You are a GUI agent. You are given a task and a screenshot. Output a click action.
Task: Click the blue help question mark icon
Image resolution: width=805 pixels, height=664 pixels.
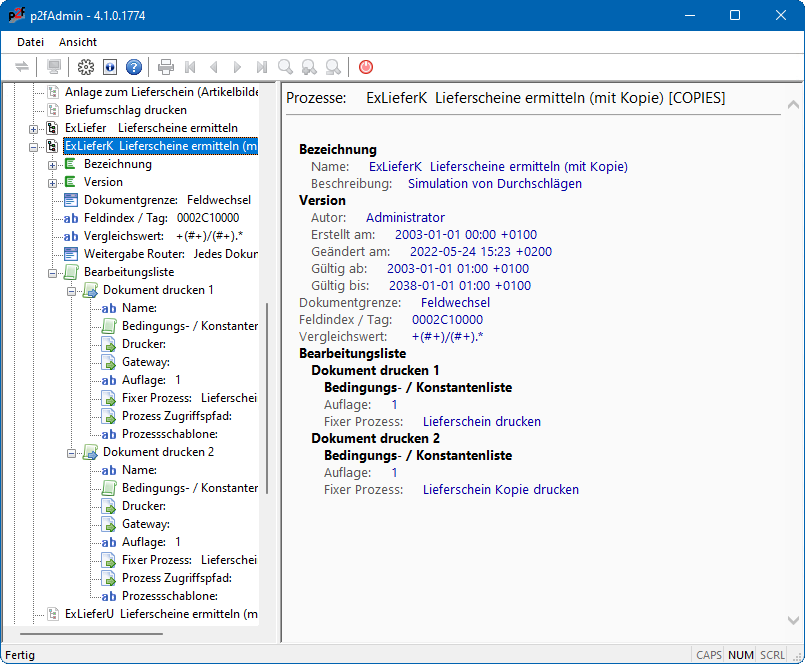click(133, 67)
